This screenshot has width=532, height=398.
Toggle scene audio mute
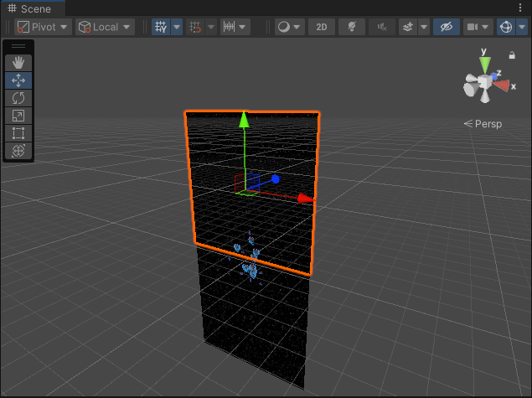(x=382, y=27)
